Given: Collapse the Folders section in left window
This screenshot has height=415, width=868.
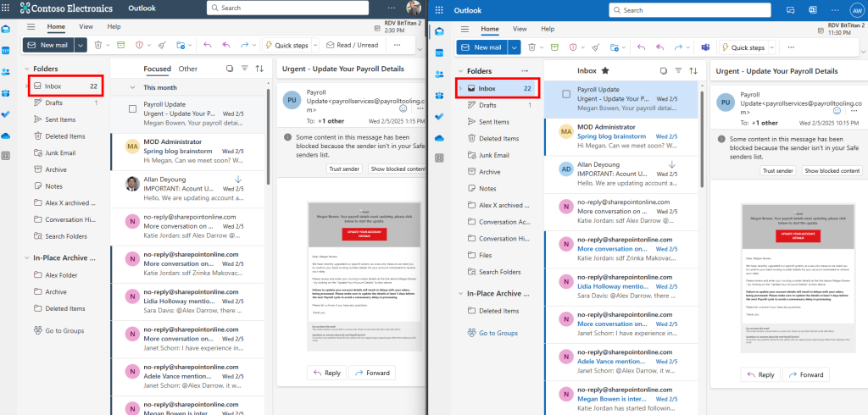Looking at the screenshot, I should tap(26, 69).
